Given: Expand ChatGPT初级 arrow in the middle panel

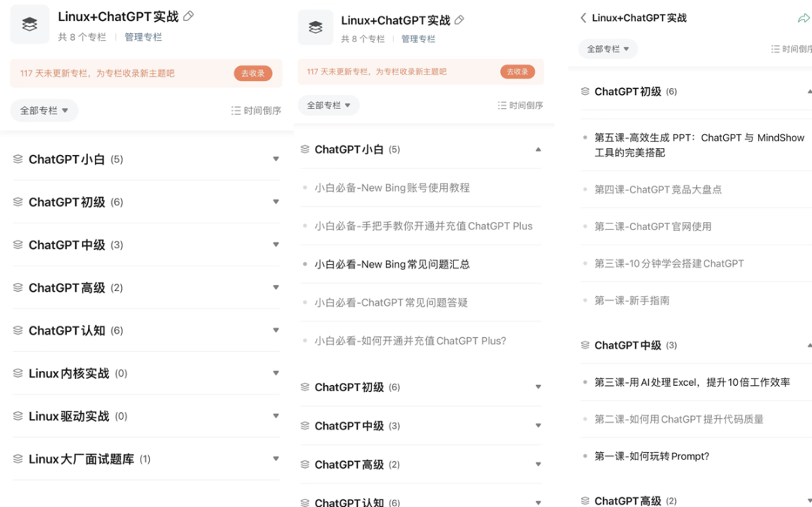Looking at the screenshot, I should point(538,387).
